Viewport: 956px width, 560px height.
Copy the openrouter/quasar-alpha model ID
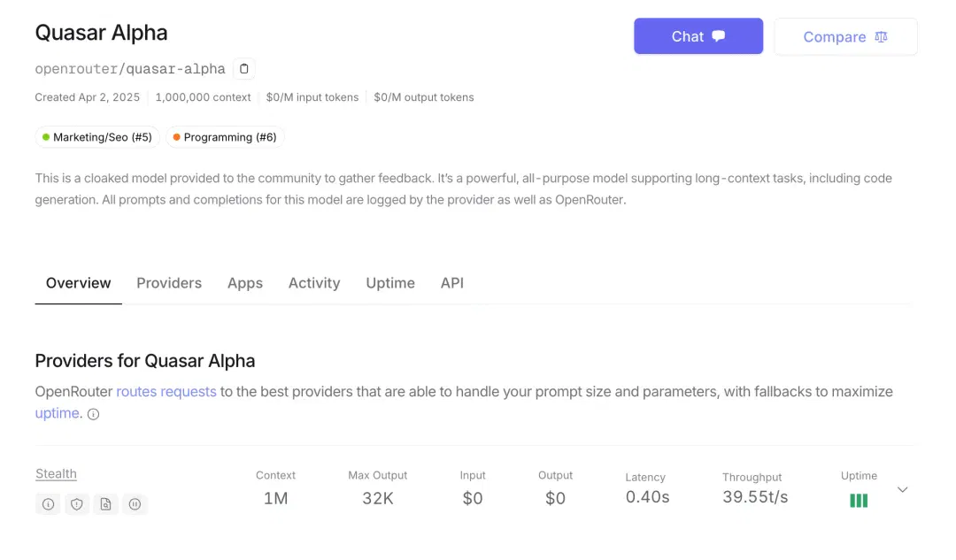tap(244, 69)
